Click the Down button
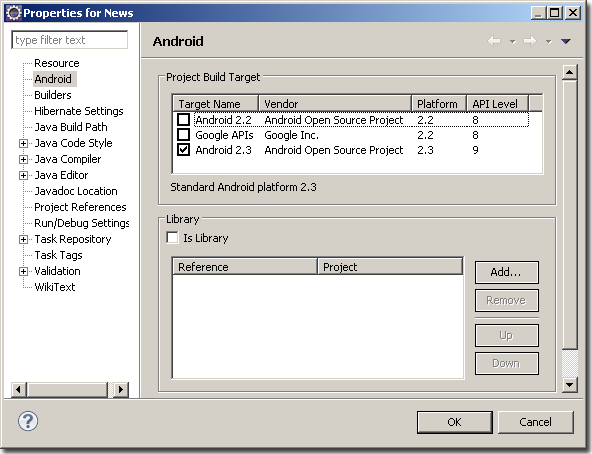 (x=506, y=363)
